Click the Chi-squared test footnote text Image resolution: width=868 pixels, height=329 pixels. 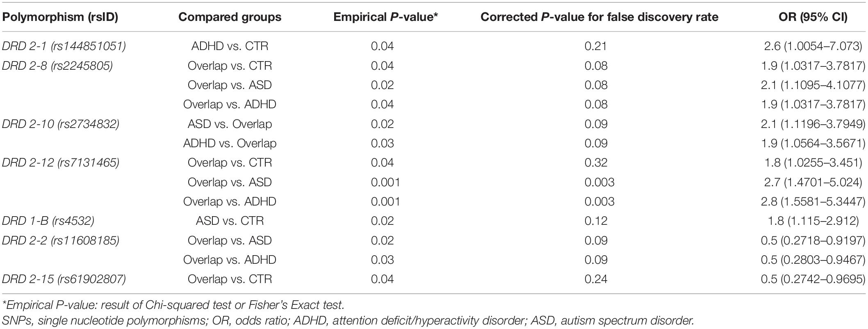point(173,305)
